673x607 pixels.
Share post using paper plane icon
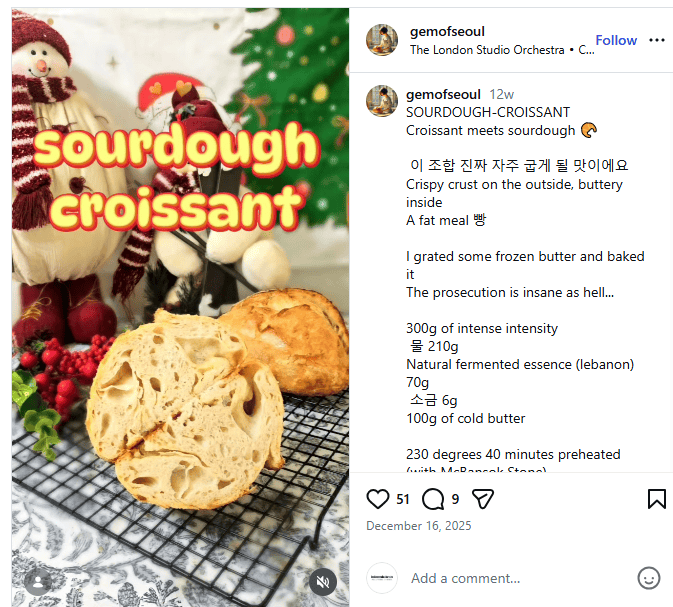[x=483, y=499]
